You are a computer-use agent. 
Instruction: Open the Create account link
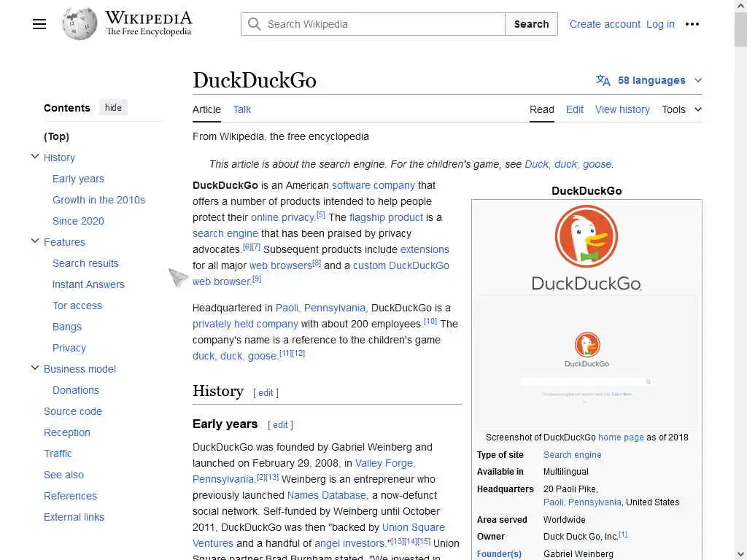coord(605,24)
